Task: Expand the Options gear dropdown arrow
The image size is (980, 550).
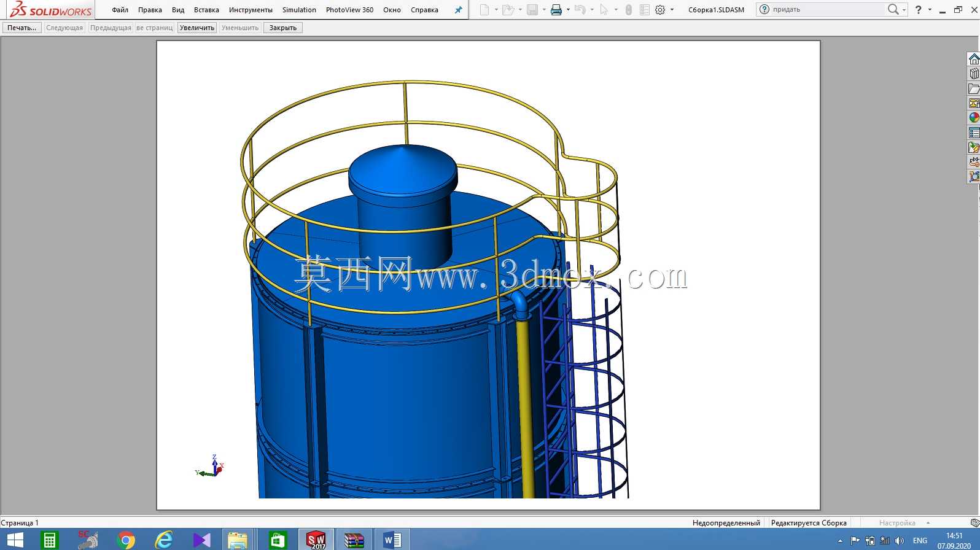Action: 672,10
